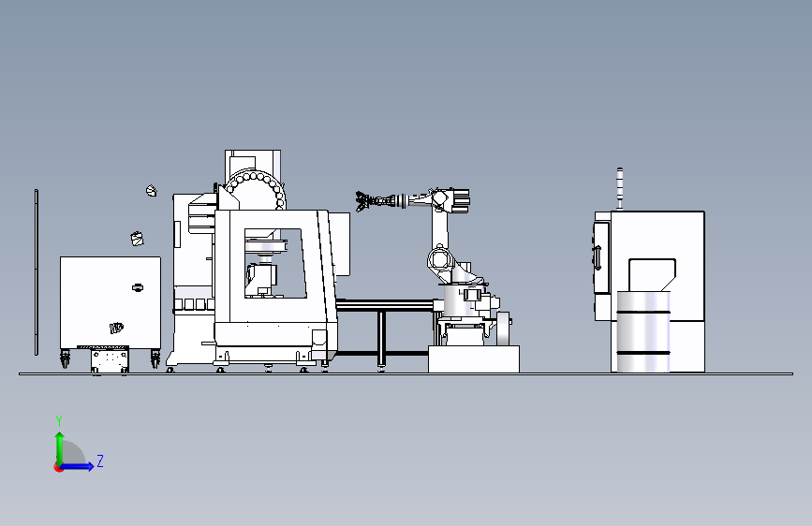Click the blue Z axis arrow on triad
This screenshot has height=526, width=812.
pos(78,466)
